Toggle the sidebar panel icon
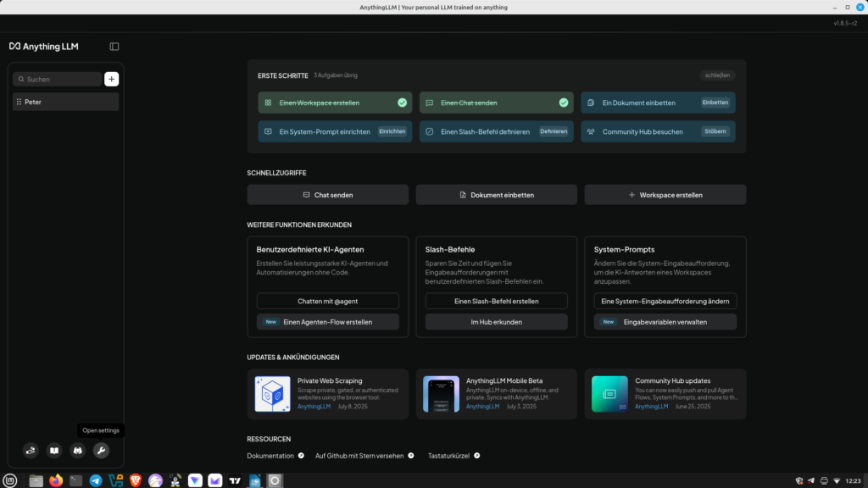The image size is (868, 488). click(114, 47)
